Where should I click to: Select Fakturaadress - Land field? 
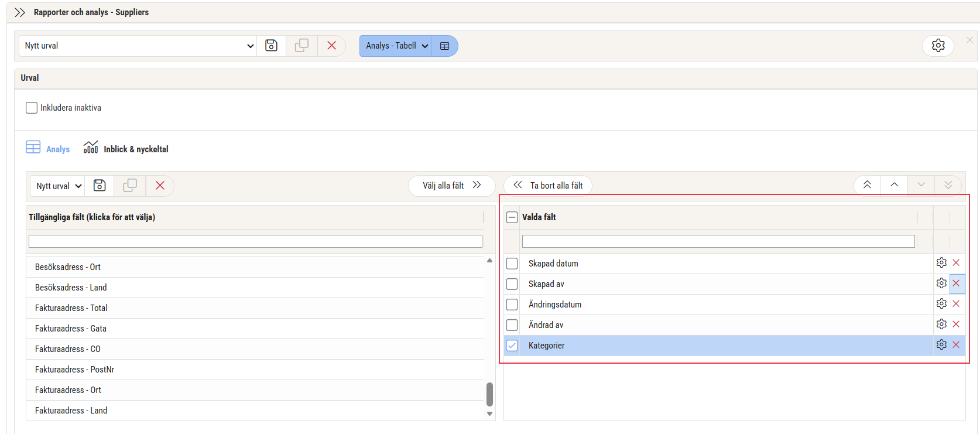255,411
